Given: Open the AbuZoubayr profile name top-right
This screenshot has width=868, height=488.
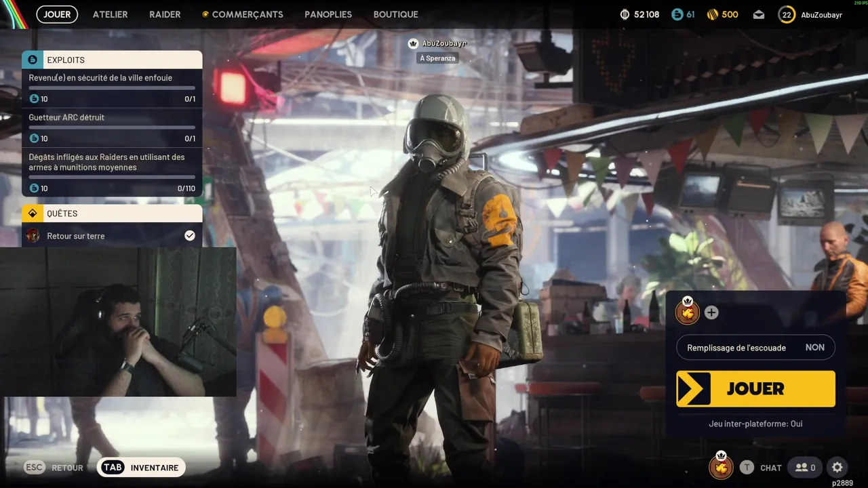Looking at the screenshot, I should point(821,14).
